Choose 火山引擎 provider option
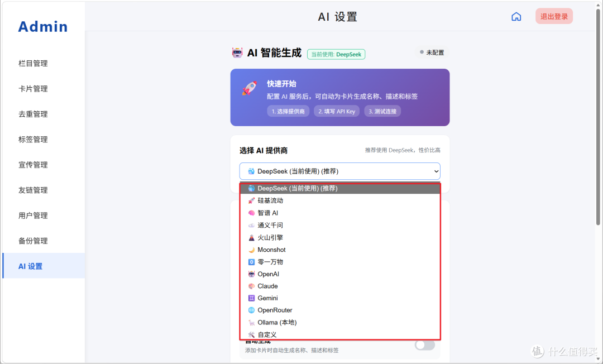 click(340, 237)
